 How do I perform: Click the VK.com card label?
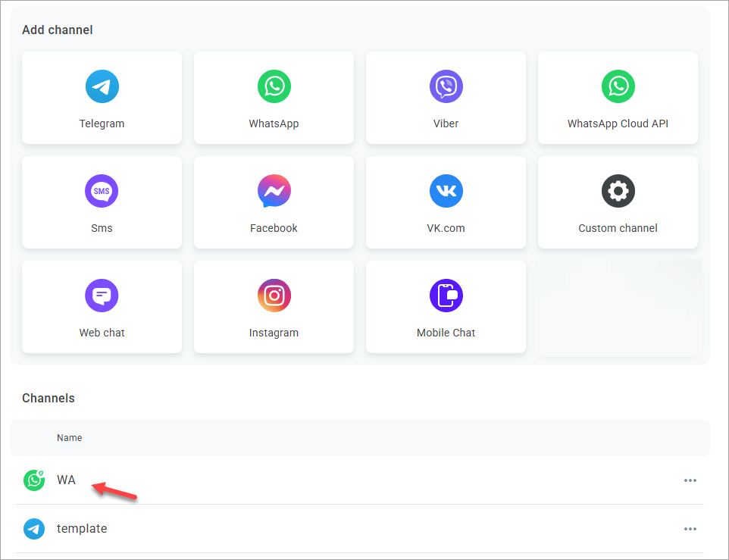coord(446,228)
